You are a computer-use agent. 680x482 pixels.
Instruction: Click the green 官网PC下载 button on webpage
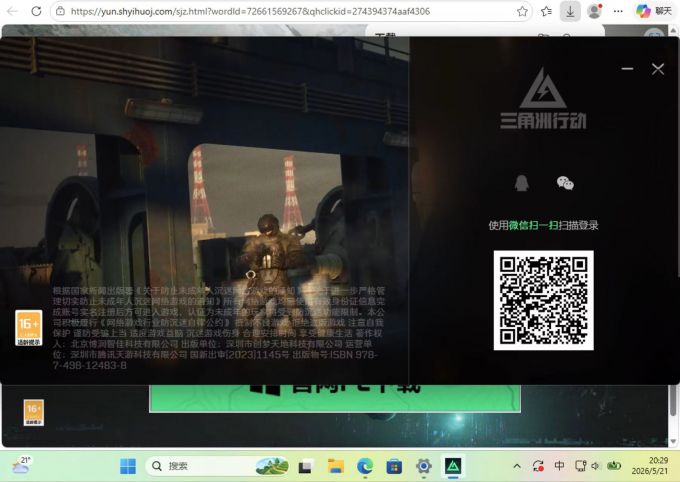click(335, 398)
